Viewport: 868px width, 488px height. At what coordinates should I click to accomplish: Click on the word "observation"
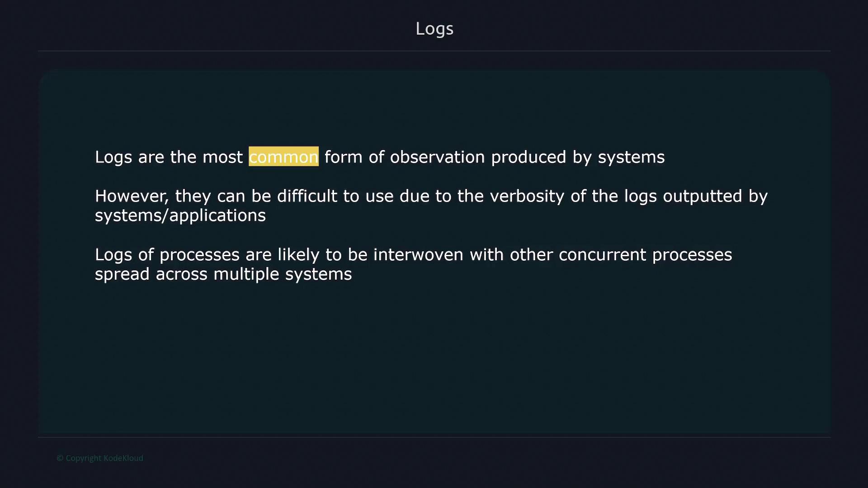point(437,157)
